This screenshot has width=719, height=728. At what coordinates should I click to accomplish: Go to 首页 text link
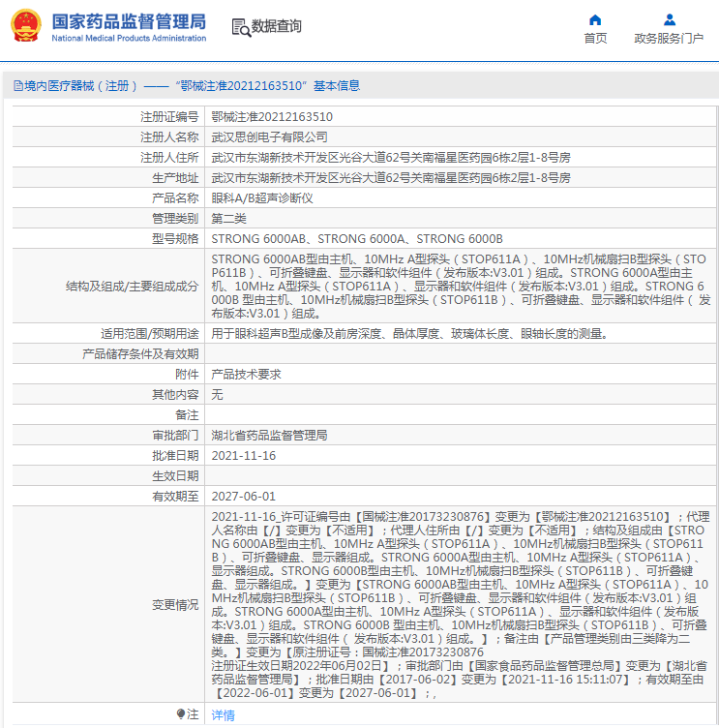click(x=595, y=38)
